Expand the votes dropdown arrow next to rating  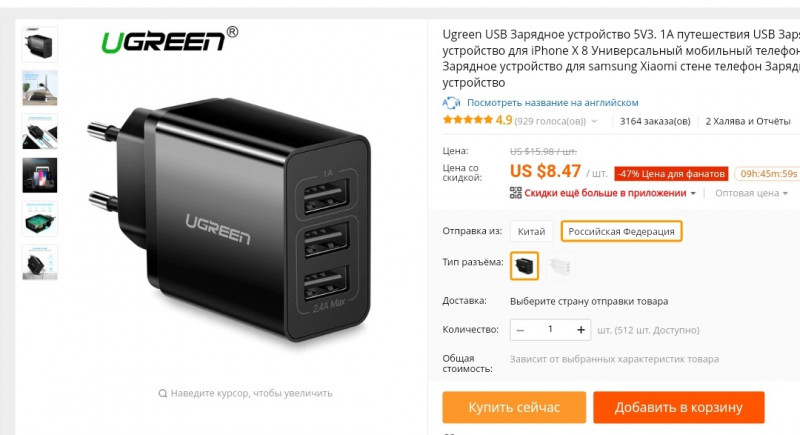(594, 121)
